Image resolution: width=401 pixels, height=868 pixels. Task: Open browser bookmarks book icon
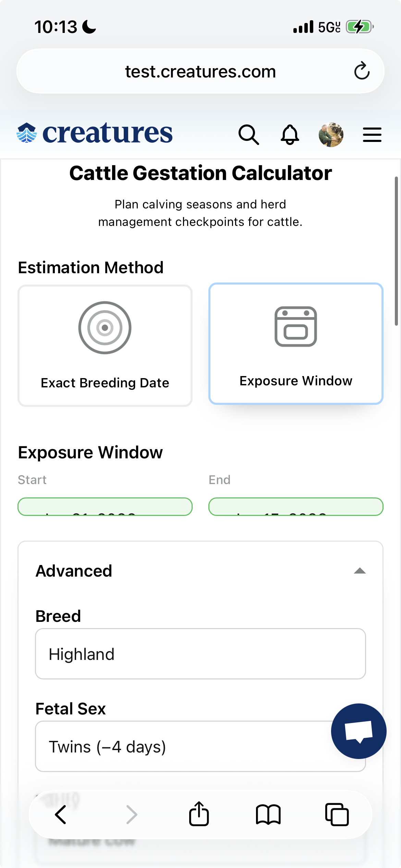point(268,814)
